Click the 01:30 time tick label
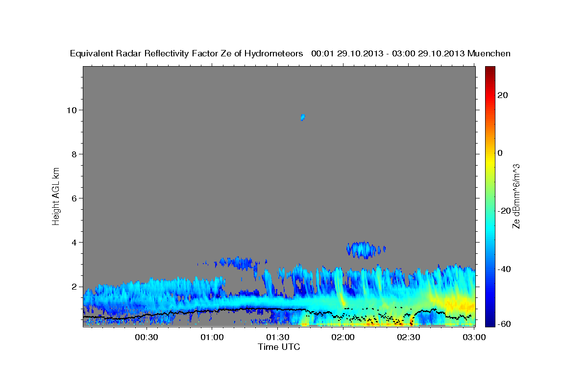The image size is (588, 392). click(x=277, y=337)
